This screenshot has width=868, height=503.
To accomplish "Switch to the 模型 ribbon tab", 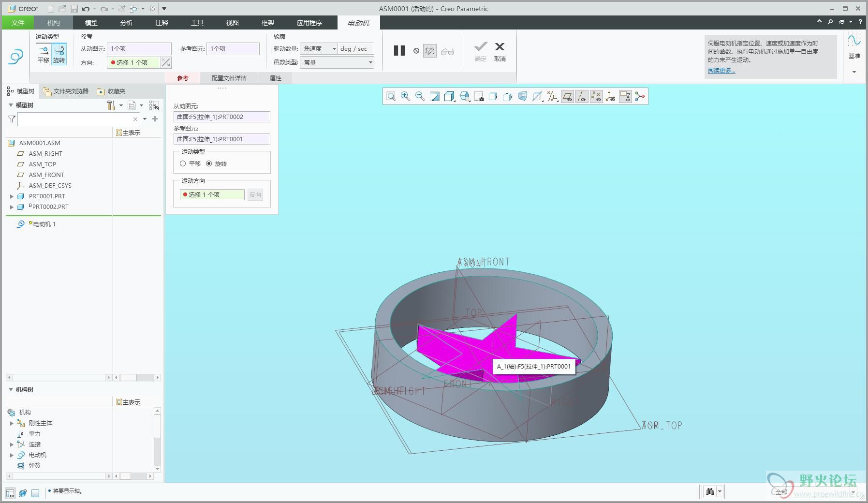I will tap(91, 23).
